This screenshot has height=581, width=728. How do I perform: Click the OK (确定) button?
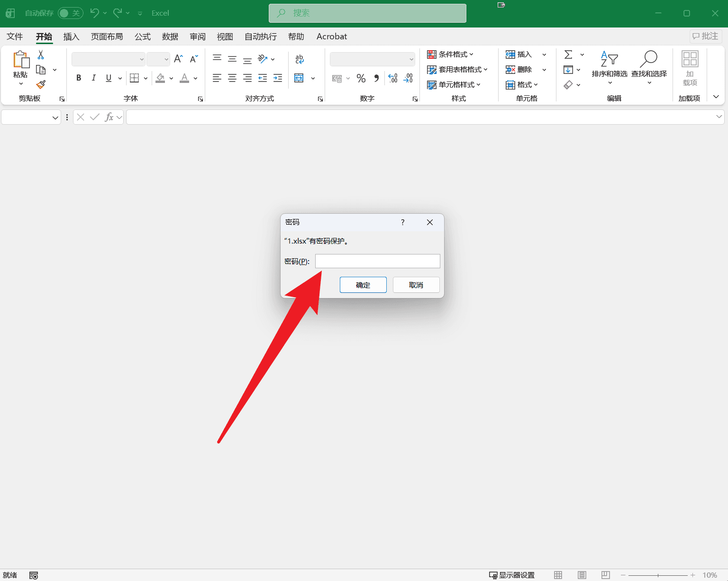tap(363, 285)
